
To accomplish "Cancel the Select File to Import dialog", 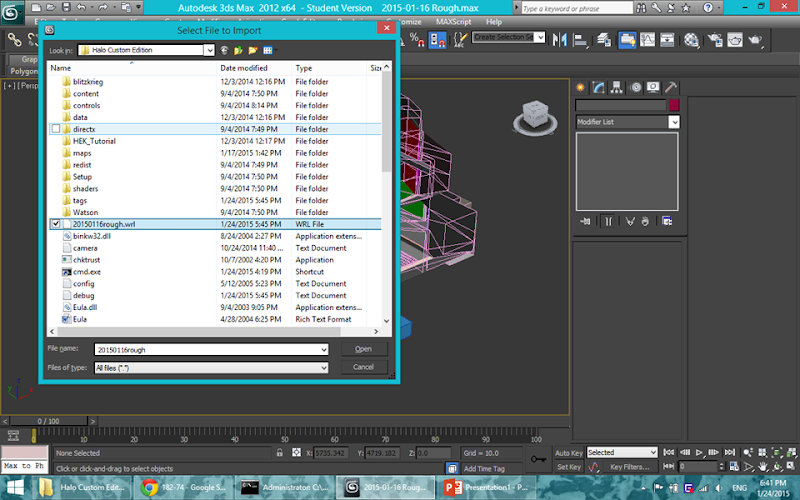I will (363, 367).
